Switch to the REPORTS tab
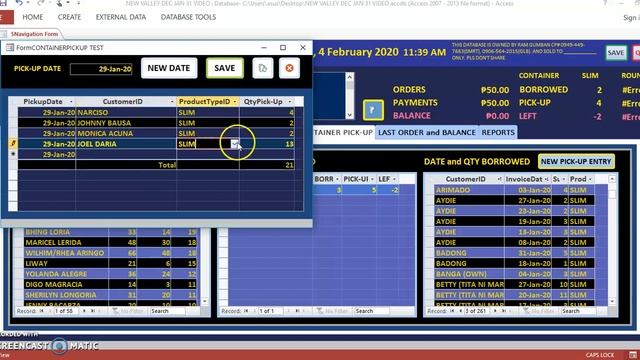 tap(498, 132)
